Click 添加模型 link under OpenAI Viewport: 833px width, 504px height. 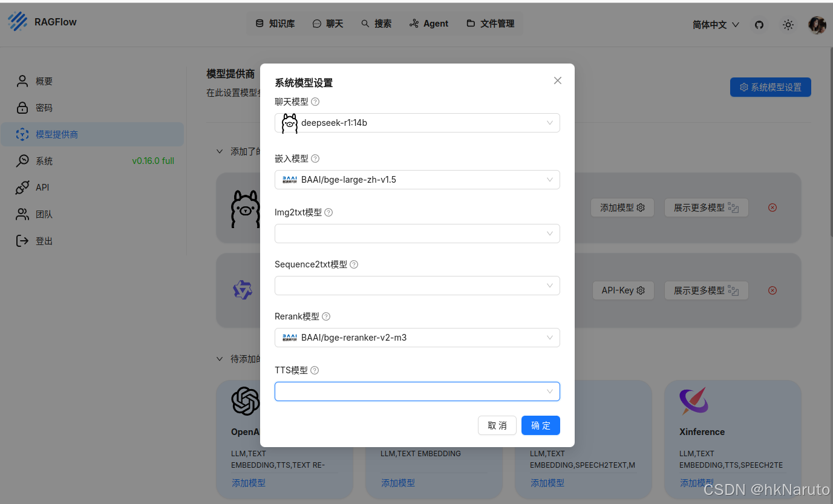(x=249, y=483)
